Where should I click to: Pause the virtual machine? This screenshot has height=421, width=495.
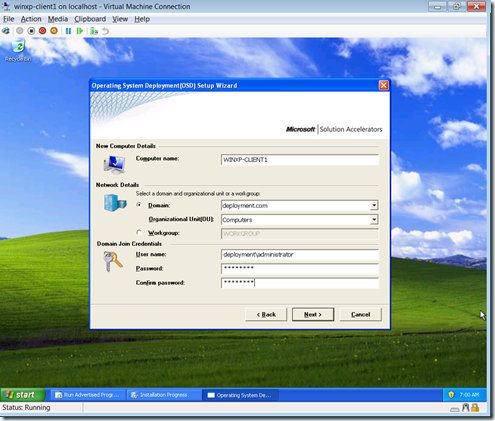tap(68, 31)
